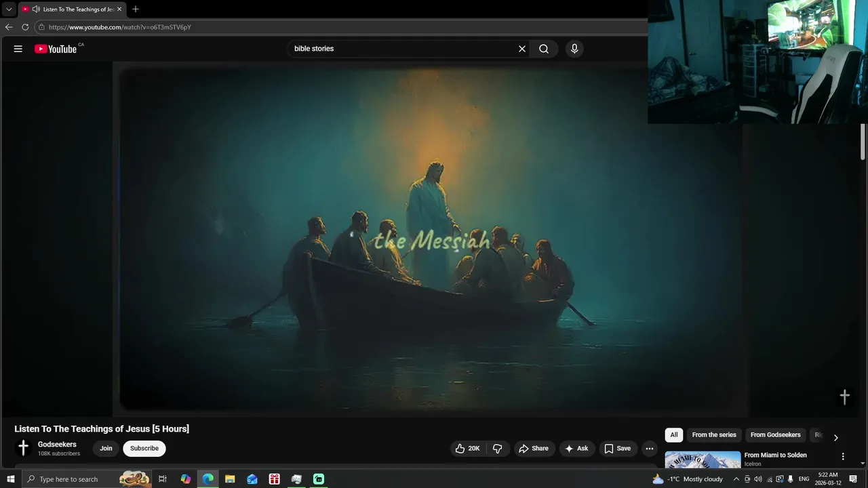Click the browser address bar URL
This screenshot has height=488, width=868.
[x=120, y=27]
